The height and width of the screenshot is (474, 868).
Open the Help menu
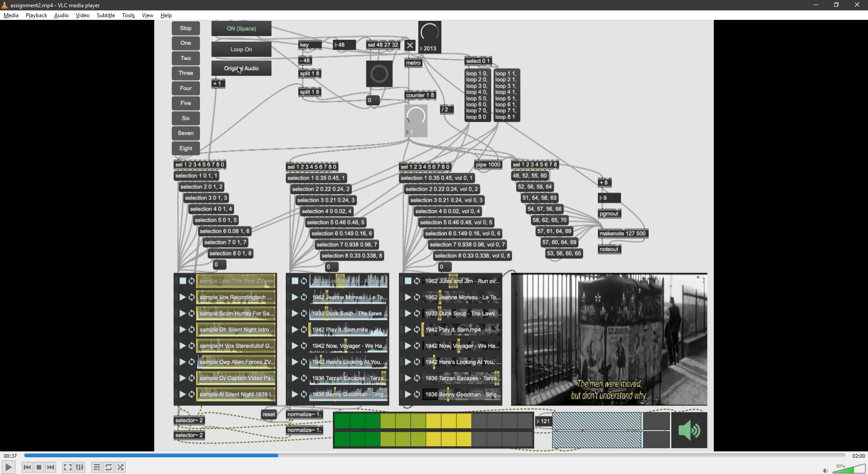point(166,15)
